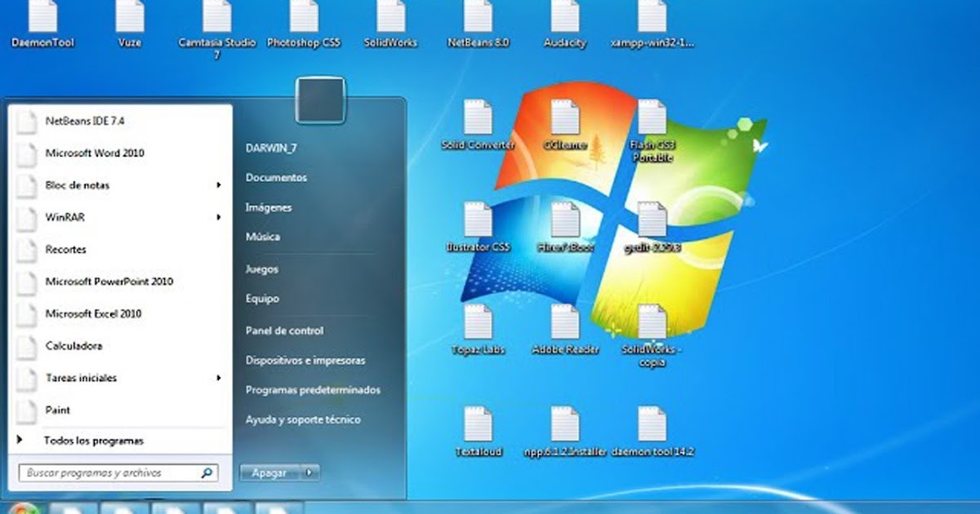Open Ayuda y soporte técnico
The height and width of the screenshot is (514, 980).
(x=301, y=419)
